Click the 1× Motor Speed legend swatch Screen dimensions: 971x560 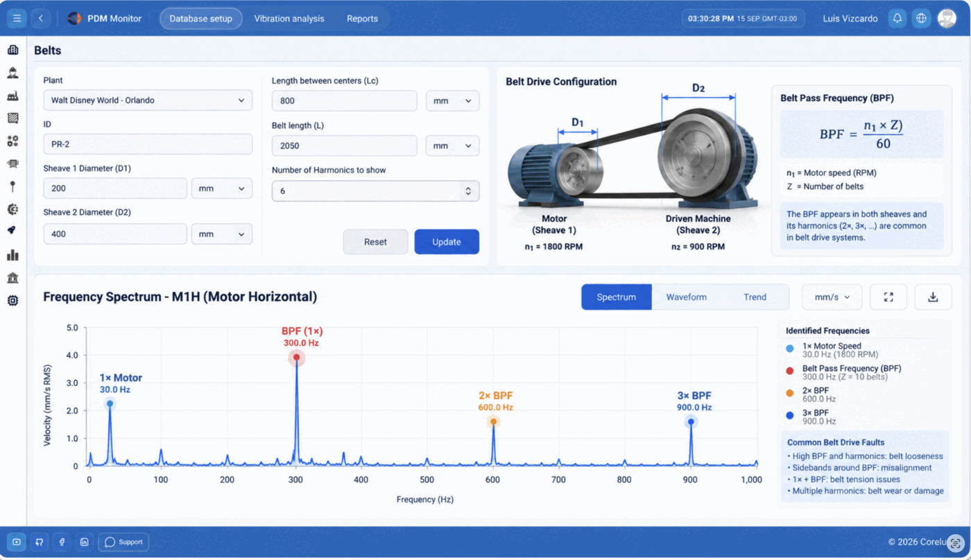pos(790,349)
